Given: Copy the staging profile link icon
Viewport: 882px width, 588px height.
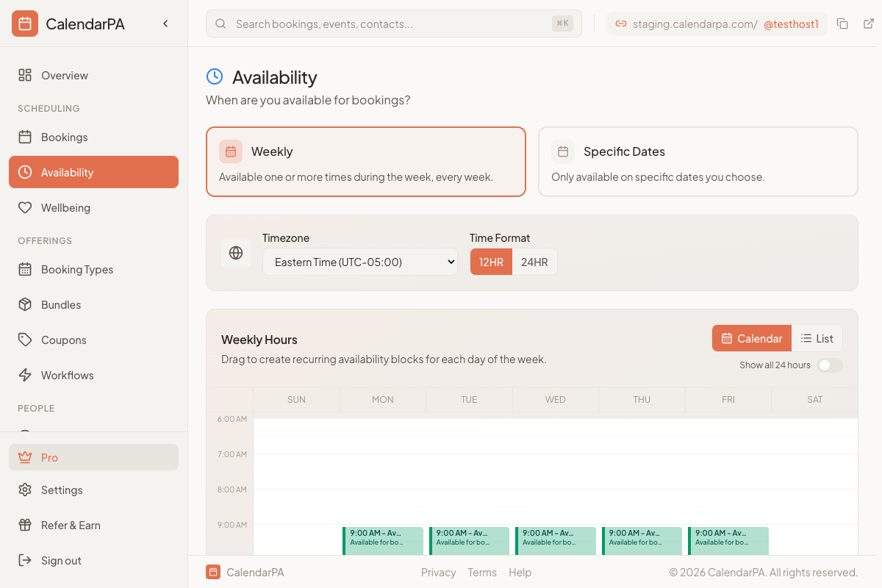Looking at the screenshot, I should point(842,23).
